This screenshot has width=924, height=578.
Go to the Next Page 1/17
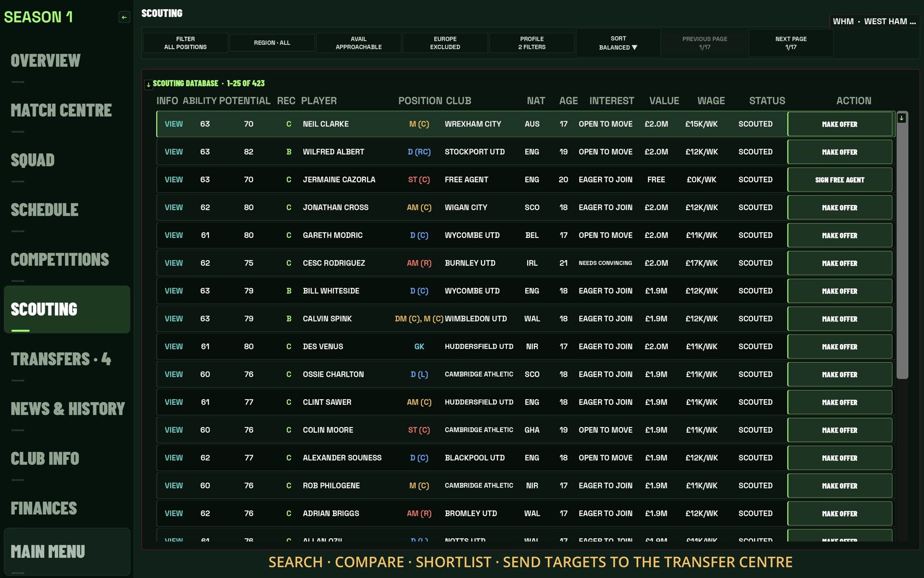click(791, 43)
